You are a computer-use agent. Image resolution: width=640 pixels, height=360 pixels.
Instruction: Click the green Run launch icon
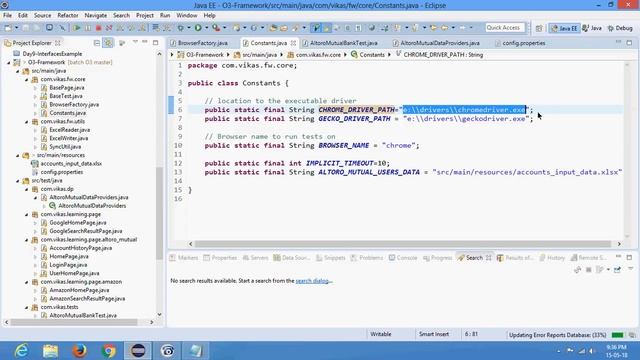pyautogui.click(x=198, y=28)
